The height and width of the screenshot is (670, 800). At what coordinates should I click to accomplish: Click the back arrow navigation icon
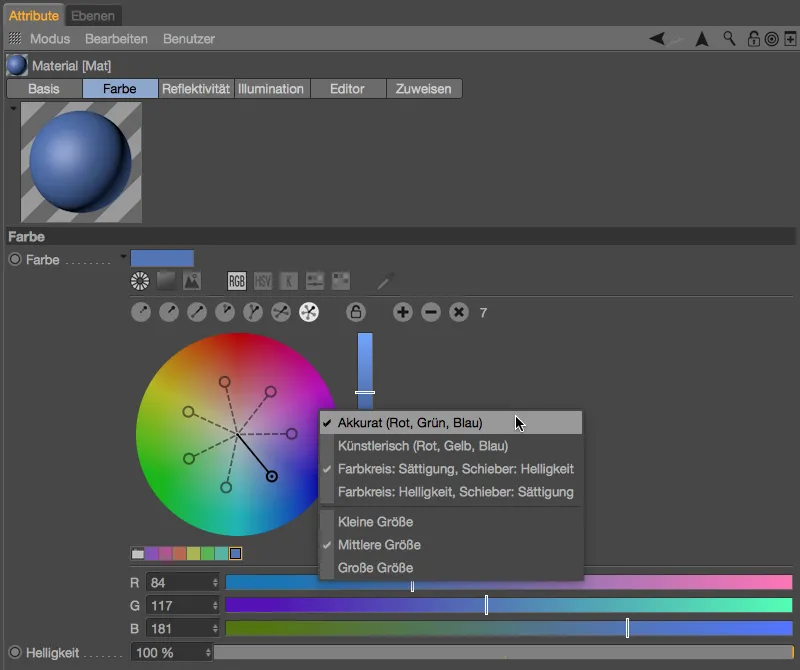[x=657, y=39]
